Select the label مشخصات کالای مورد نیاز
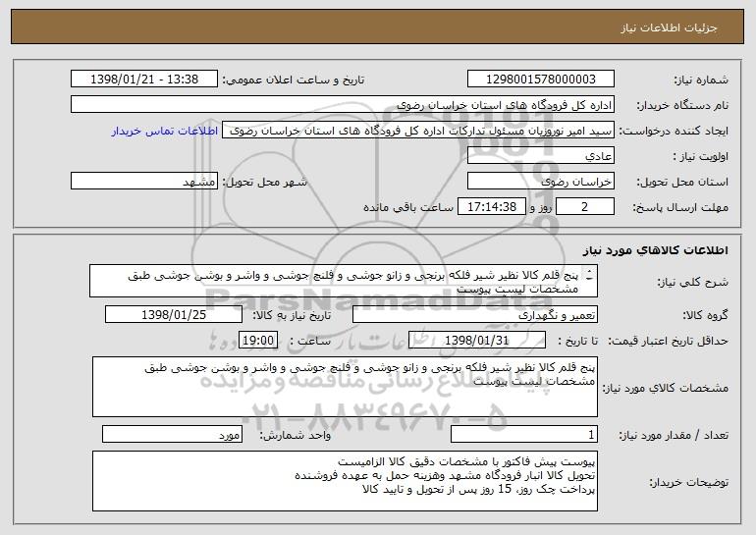The image size is (756, 535). tap(666, 388)
